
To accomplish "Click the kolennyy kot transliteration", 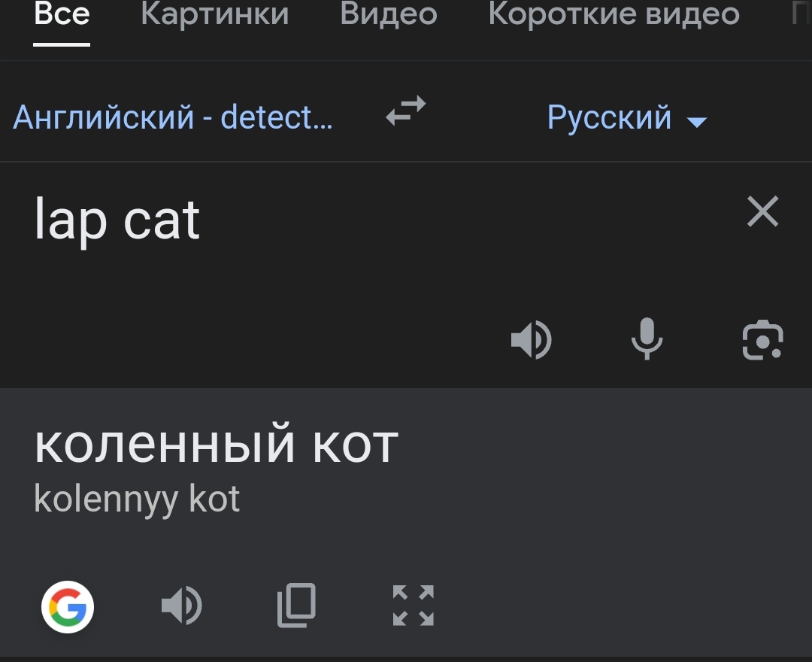I will [x=137, y=500].
